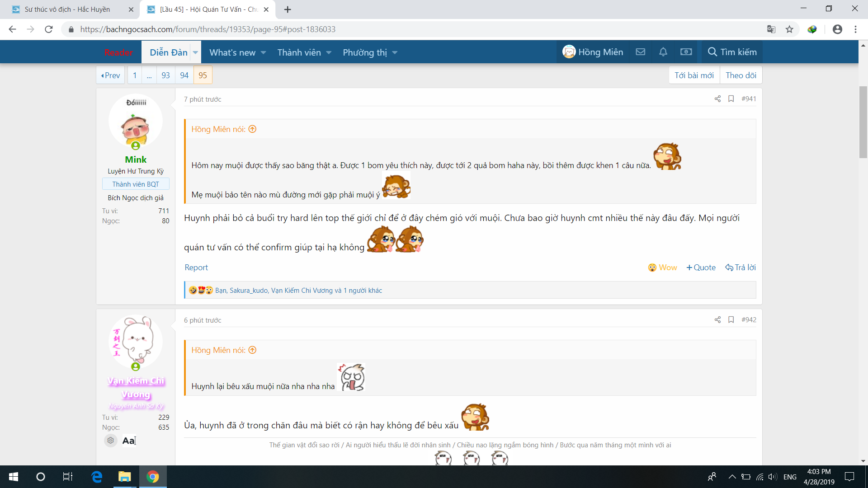Go to page 94 of the thread
868x488 pixels.
[x=184, y=75]
